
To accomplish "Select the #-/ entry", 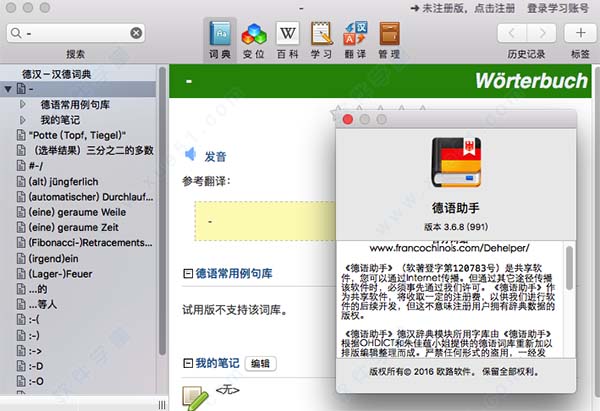I will tap(36, 166).
